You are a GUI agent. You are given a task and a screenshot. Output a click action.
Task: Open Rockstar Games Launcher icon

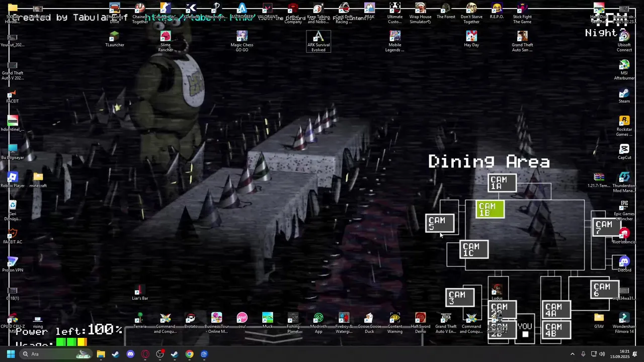[624, 126]
